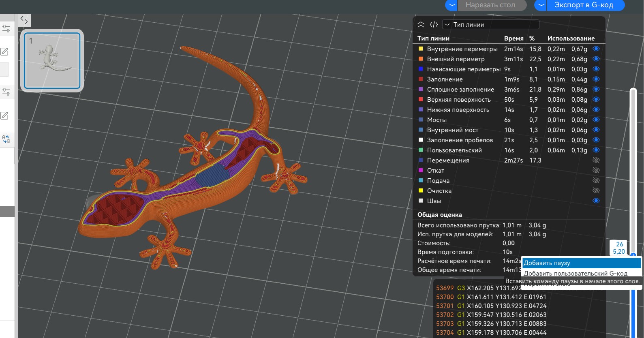This screenshot has height=338, width=644.
Task: Open the Тип линии view dropdown
Action: tap(490, 25)
